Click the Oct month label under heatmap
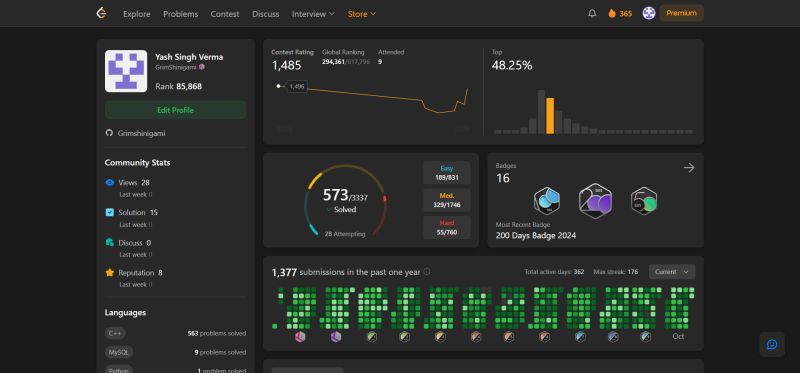 (x=678, y=336)
